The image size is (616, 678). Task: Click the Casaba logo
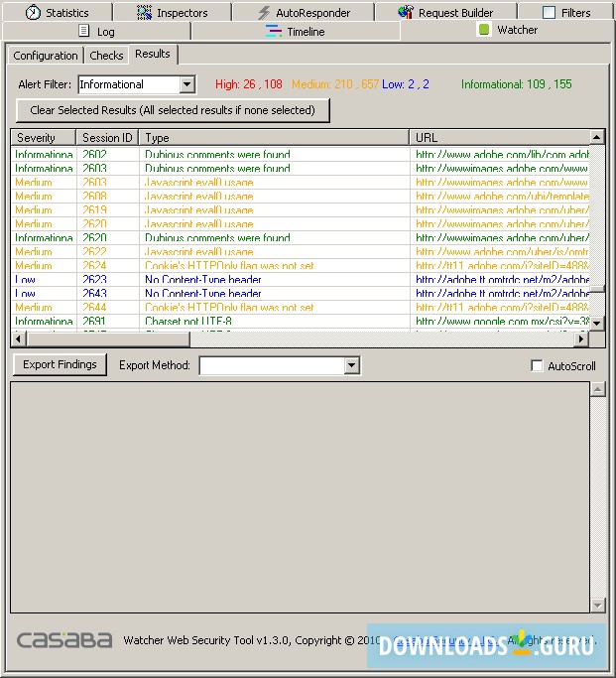click(64, 640)
